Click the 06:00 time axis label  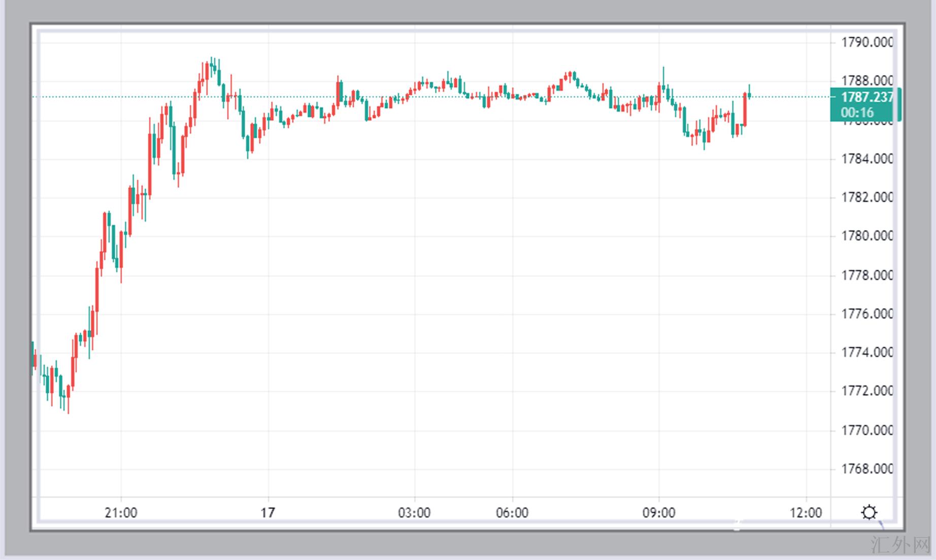click(x=512, y=513)
